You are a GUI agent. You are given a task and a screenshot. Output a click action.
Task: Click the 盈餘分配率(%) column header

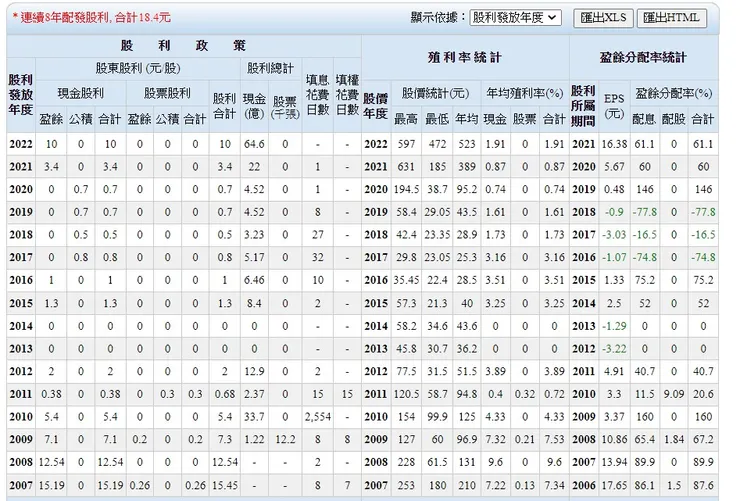[673, 93]
